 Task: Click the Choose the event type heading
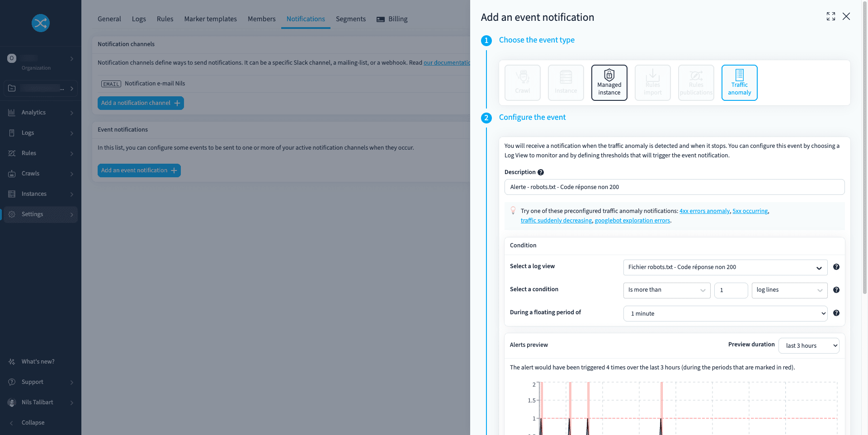537,40
